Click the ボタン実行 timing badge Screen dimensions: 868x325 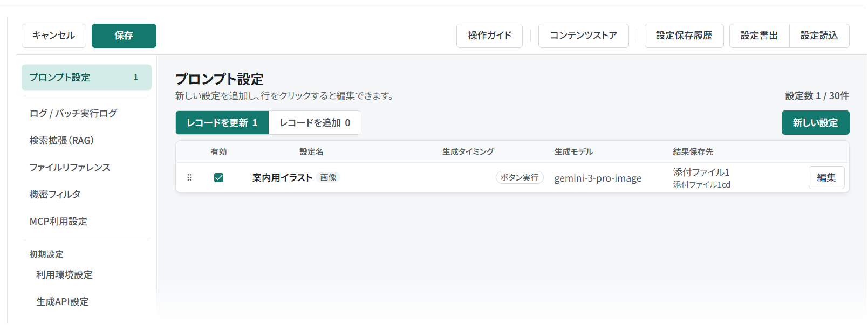(520, 178)
